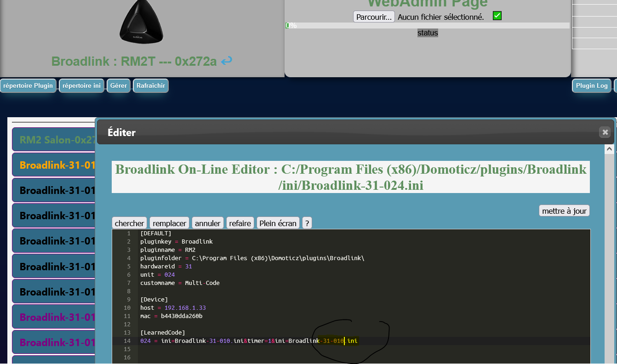Click the 'mac = b4430dda260b' line

click(171, 316)
